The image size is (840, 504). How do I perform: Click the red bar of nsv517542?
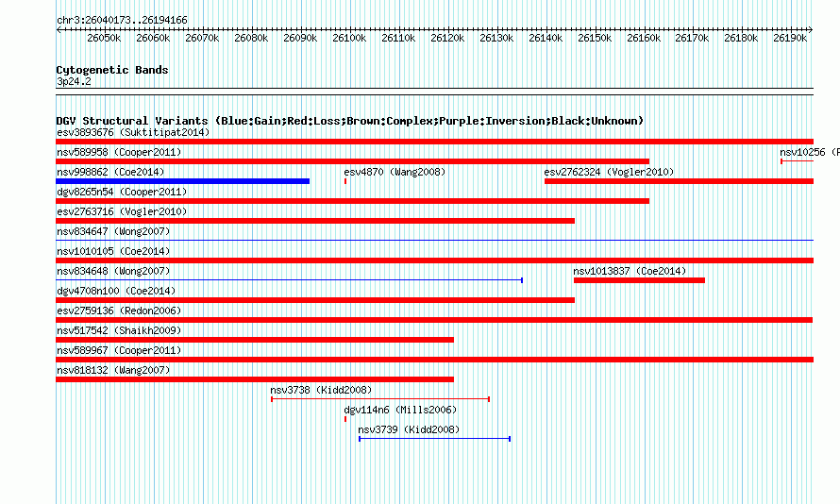pos(255,340)
